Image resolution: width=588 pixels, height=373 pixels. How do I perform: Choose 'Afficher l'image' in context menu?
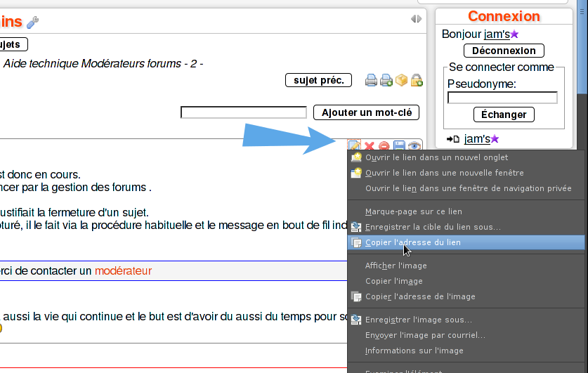coord(466,266)
